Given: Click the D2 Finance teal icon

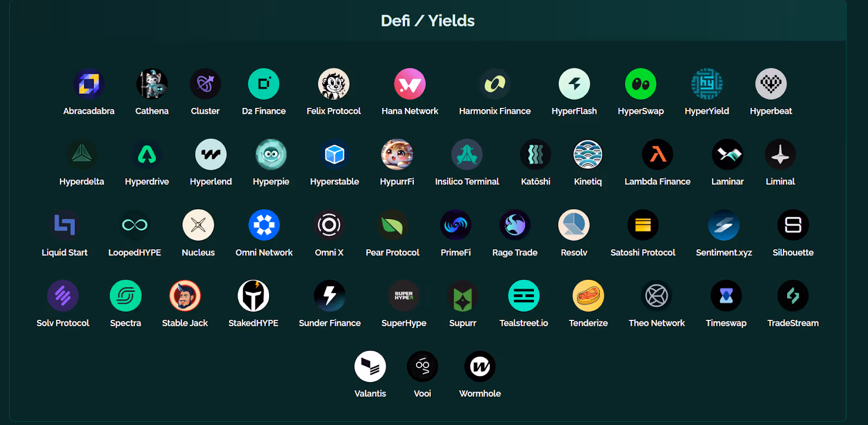Looking at the screenshot, I should coord(264,84).
